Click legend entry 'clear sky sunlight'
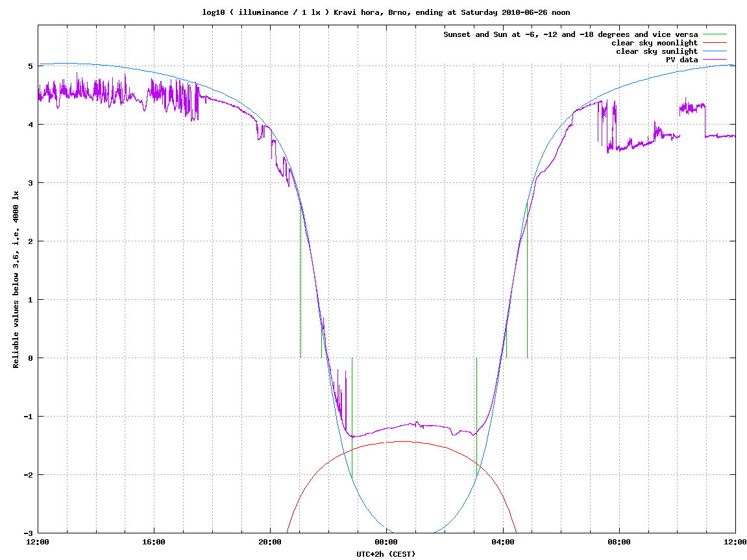 (657, 51)
